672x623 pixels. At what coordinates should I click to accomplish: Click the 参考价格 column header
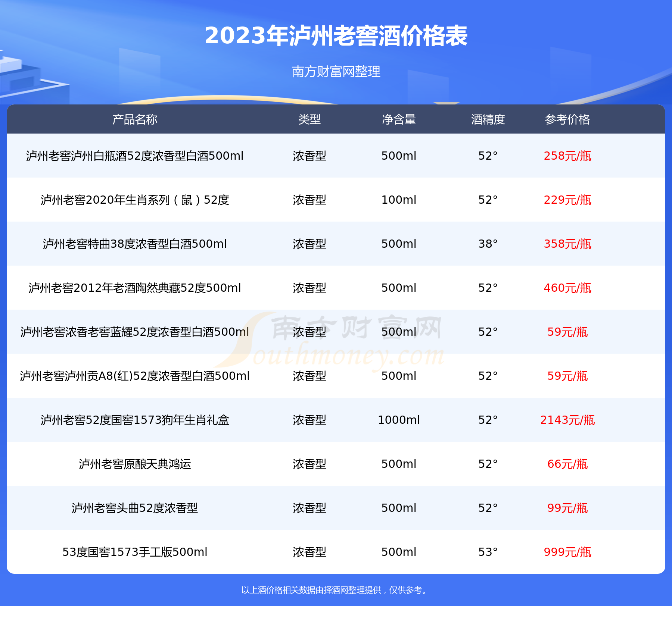coord(567,119)
